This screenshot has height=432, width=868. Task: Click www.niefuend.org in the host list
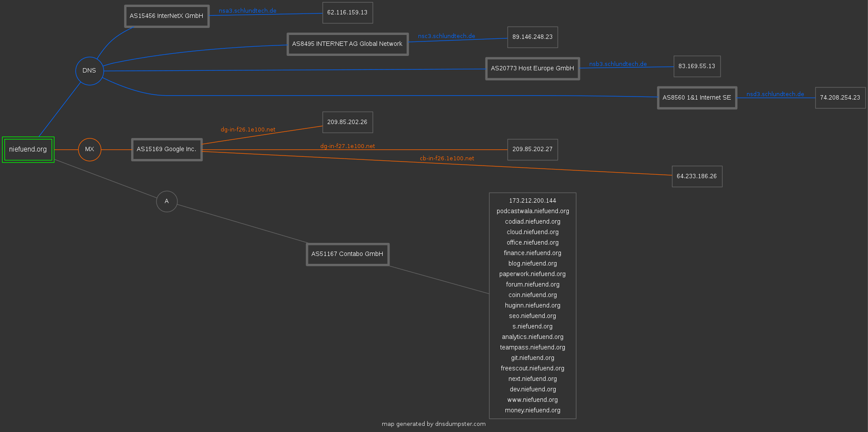(533, 400)
